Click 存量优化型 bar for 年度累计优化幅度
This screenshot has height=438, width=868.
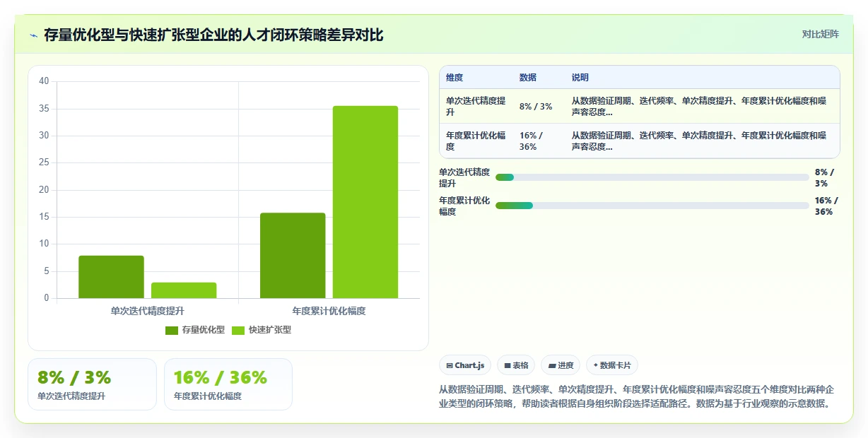(x=293, y=256)
